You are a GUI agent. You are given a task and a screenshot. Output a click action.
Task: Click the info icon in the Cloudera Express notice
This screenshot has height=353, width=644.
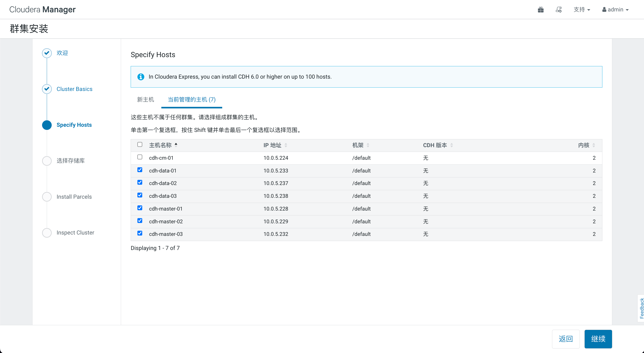(141, 77)
